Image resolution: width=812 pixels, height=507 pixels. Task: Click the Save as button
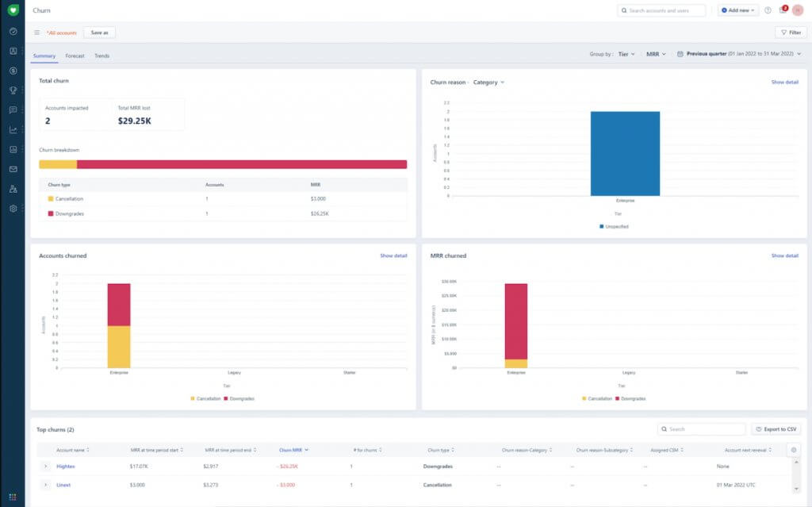pyautogui.click(x=98, y=33)
